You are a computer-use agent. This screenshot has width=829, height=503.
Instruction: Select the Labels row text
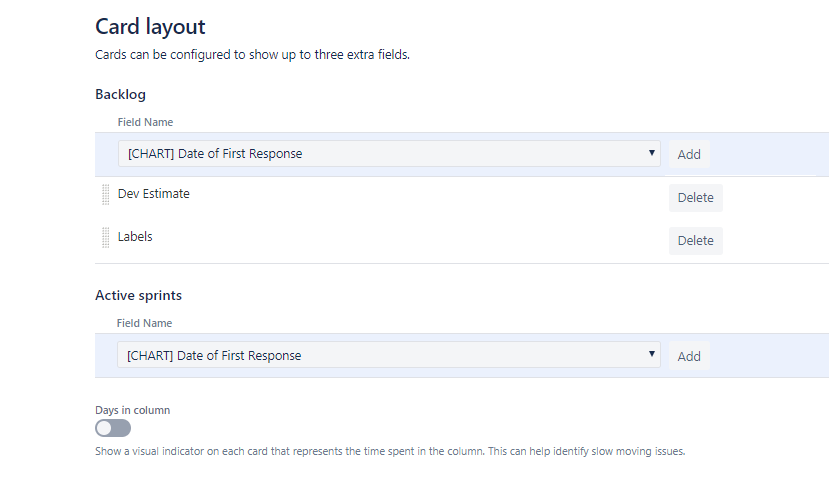135,236
